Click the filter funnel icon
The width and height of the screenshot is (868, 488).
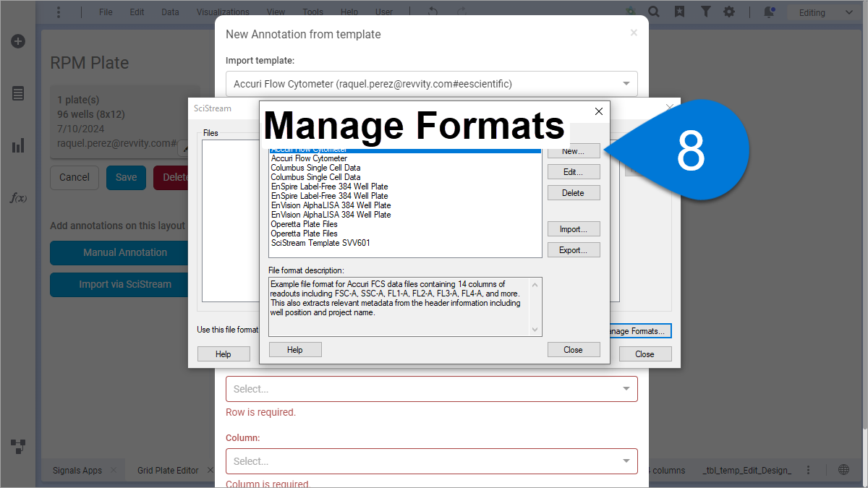(x=705, y=12)
